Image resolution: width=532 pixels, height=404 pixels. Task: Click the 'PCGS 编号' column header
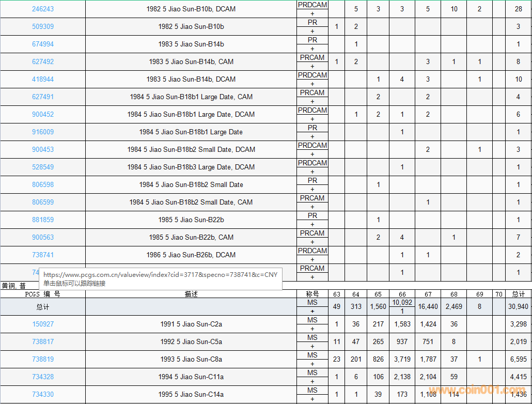click(x=43, y=294)
